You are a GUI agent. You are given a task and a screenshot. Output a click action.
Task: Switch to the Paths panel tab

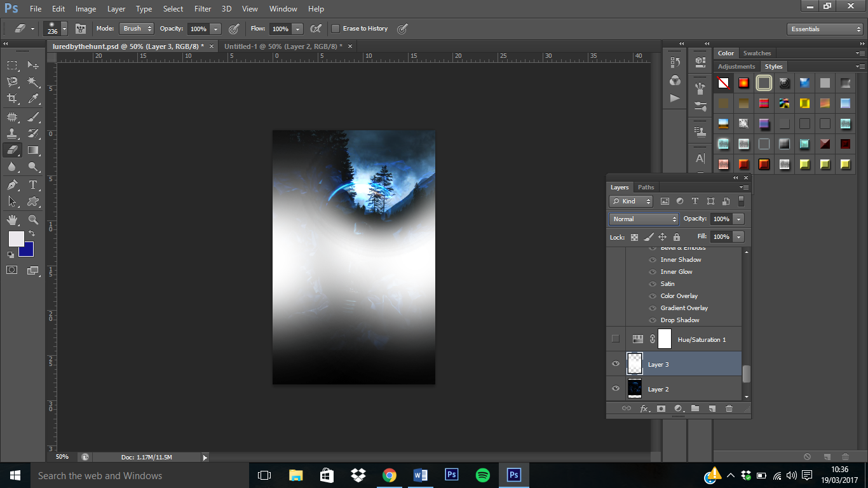[x=646, y=187]
